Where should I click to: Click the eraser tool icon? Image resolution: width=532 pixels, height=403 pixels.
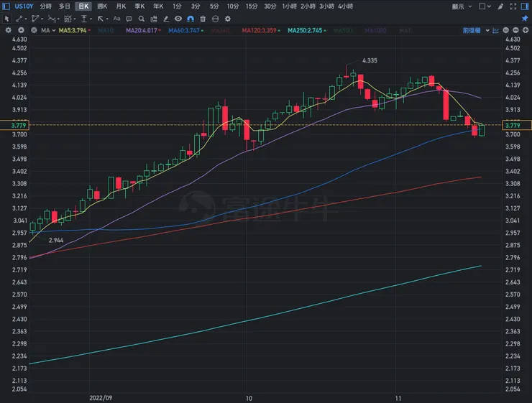point(166,19)
